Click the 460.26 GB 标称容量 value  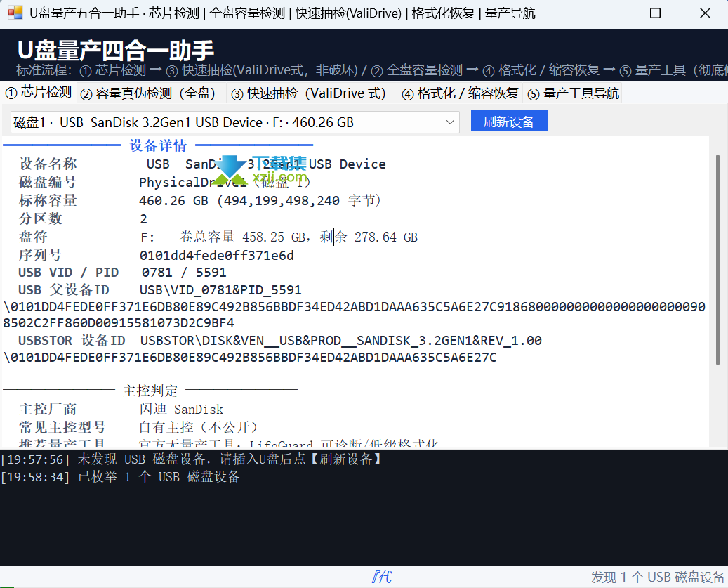click(260, 201)
